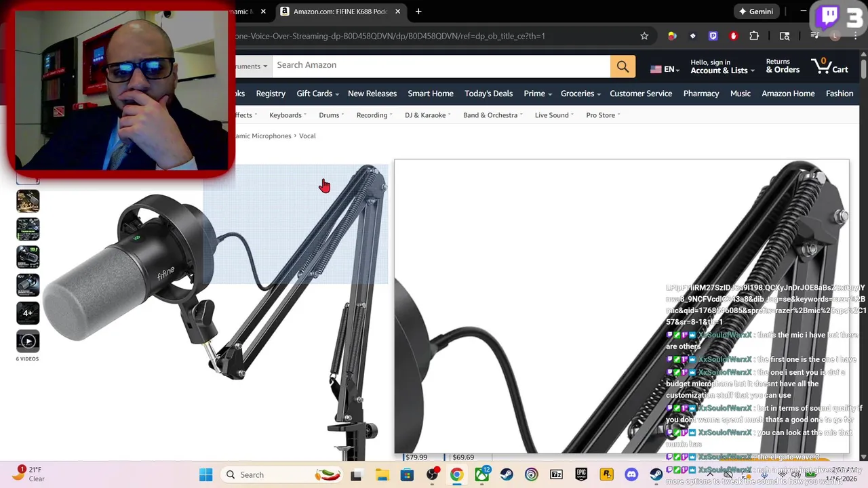Open Returns & Orders
Screen dimensions: 868x488
pyautogui.click(x=783, y=66)
